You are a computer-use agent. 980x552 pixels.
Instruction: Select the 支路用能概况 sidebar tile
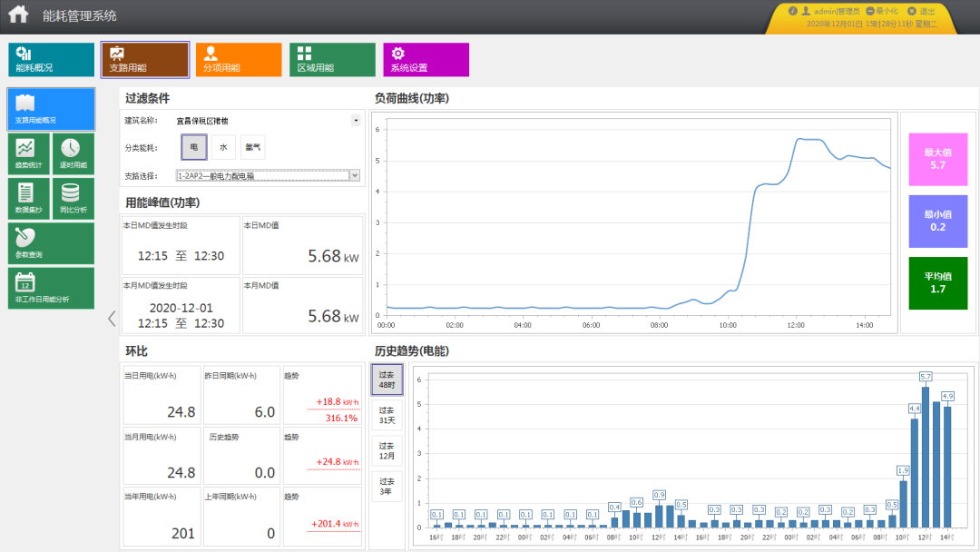tap(51, 109)
